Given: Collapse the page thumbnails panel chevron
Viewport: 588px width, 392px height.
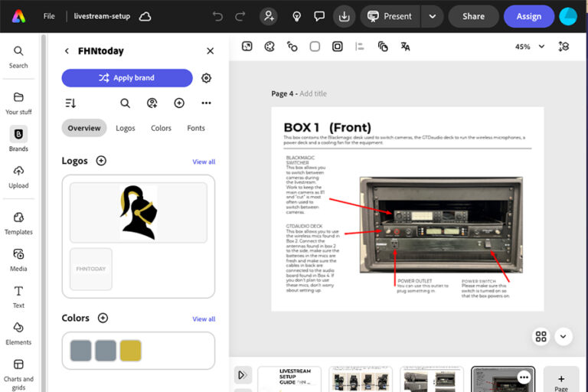Looking at the screenshot, I should (x=564, y=336).
